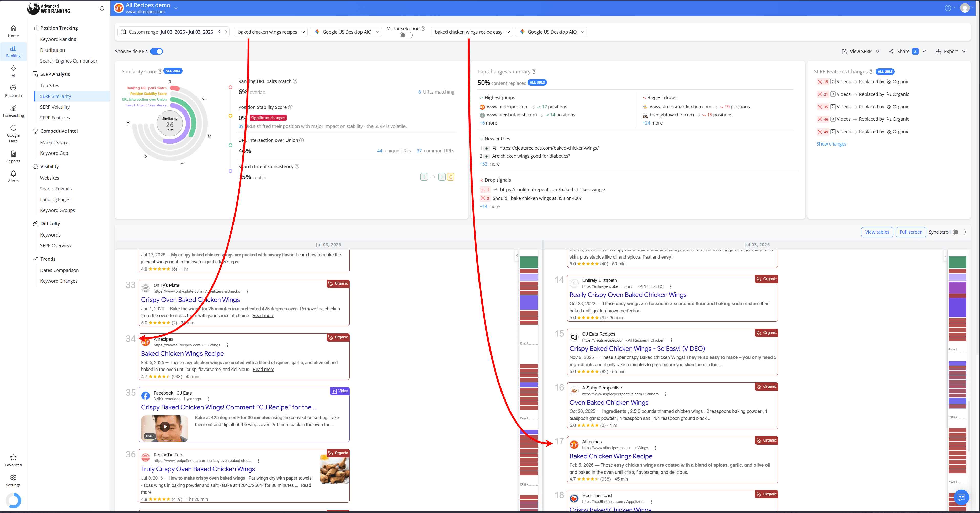The width and height of the screenshot is (980, 513).
Task: Toggle the Mirror selection switch
Action: tap(406, 35)
